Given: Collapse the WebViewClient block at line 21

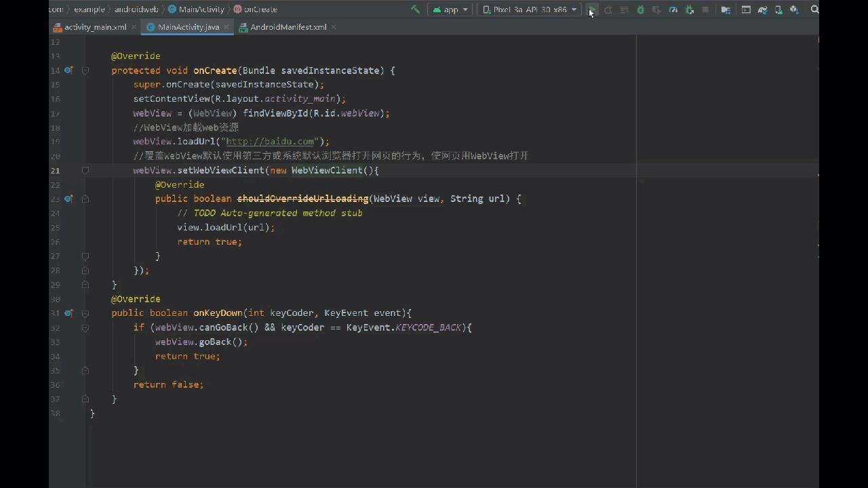Looking at the screenshot, I should [x=85, y=171].
